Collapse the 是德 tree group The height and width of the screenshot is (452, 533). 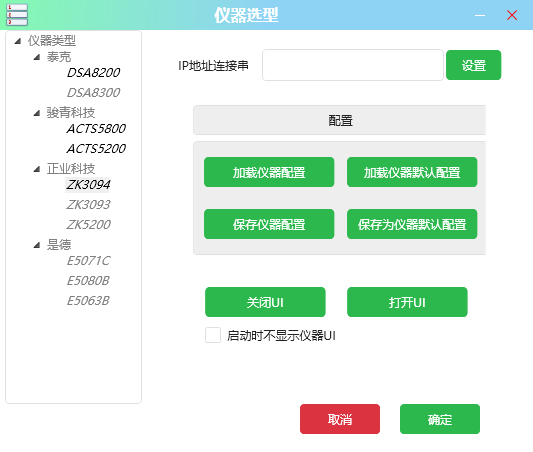pyautogui.click(x=37, y=245)
